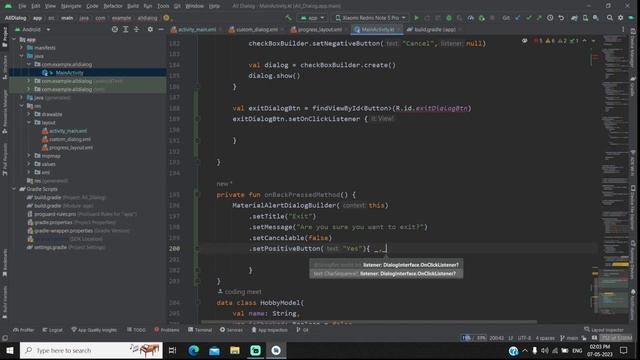The width and height of the screenshot is (640, 360).
Task: Expand the mipmap folder
Action: pyautogui.click(x=29, y=156)
